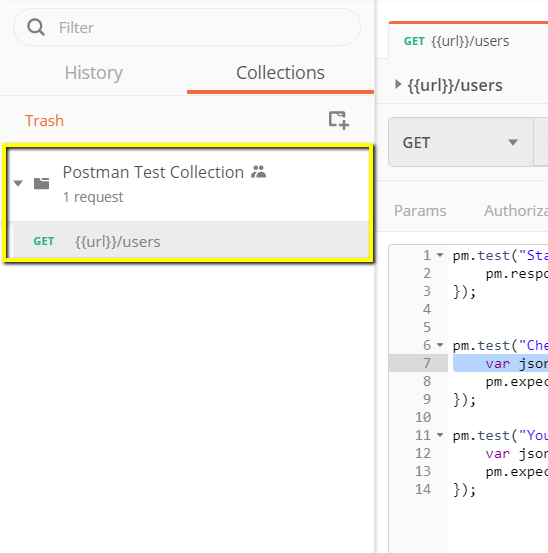Click the shared team icon beside collection name

click(x=258, y=172)
